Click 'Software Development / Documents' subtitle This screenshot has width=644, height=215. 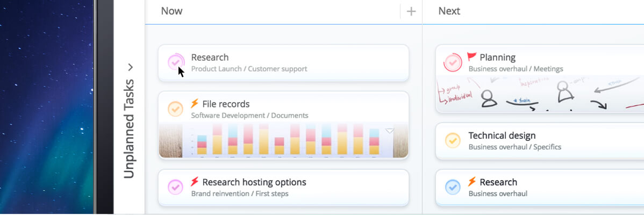tap(250, 116)
